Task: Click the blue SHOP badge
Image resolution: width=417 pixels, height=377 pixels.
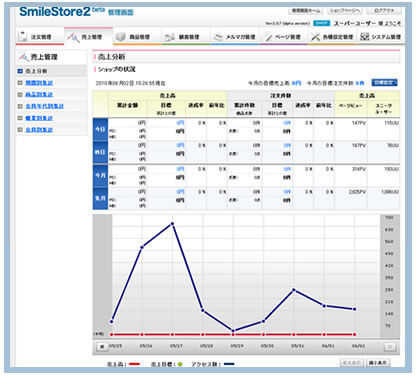Action: (322, 23)
